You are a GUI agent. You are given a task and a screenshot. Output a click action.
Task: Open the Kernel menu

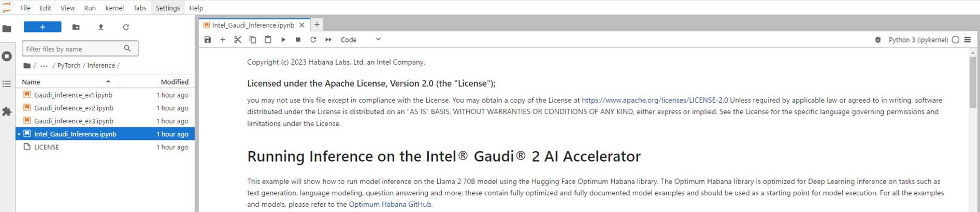[x=114, y=8]
